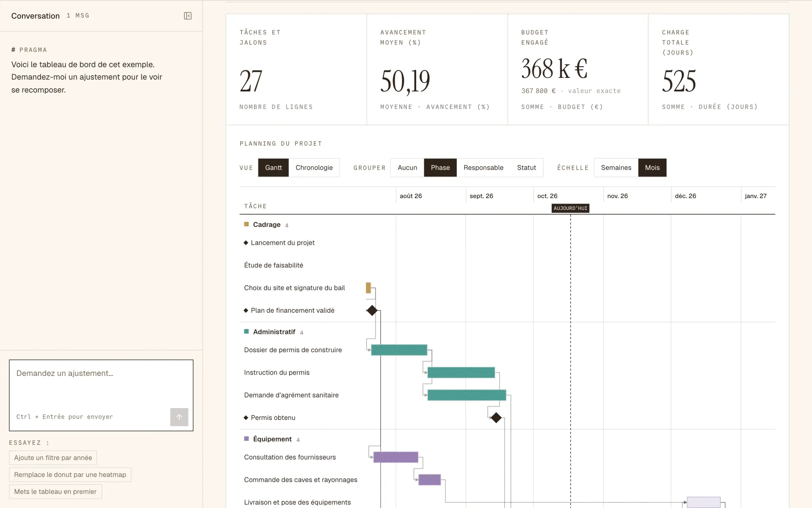812x508 pixels.
Task: Collapse the Conversation side panel
Action: click(188, 16)
